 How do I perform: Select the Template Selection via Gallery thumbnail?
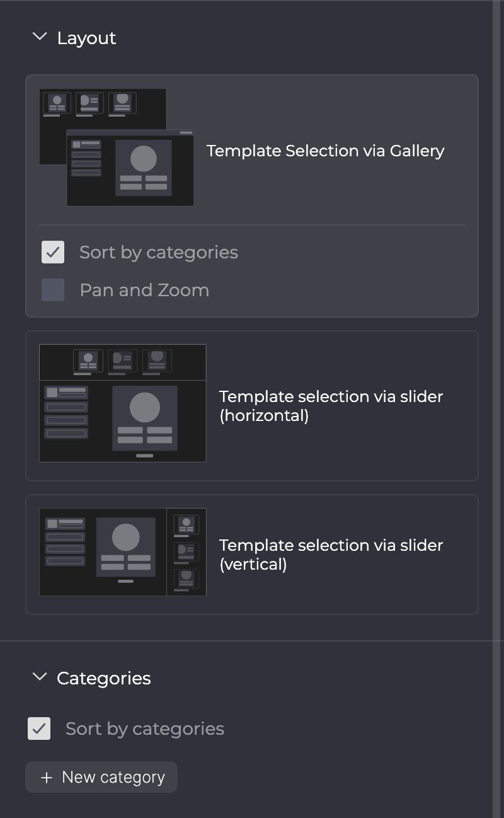click(x=117, y=147)
